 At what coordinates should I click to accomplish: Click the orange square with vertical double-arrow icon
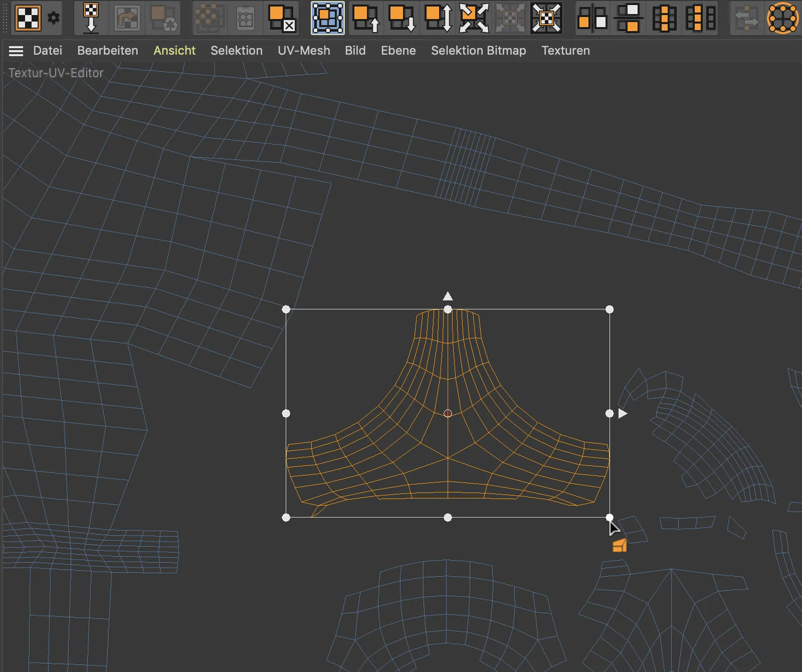point(438,18)
